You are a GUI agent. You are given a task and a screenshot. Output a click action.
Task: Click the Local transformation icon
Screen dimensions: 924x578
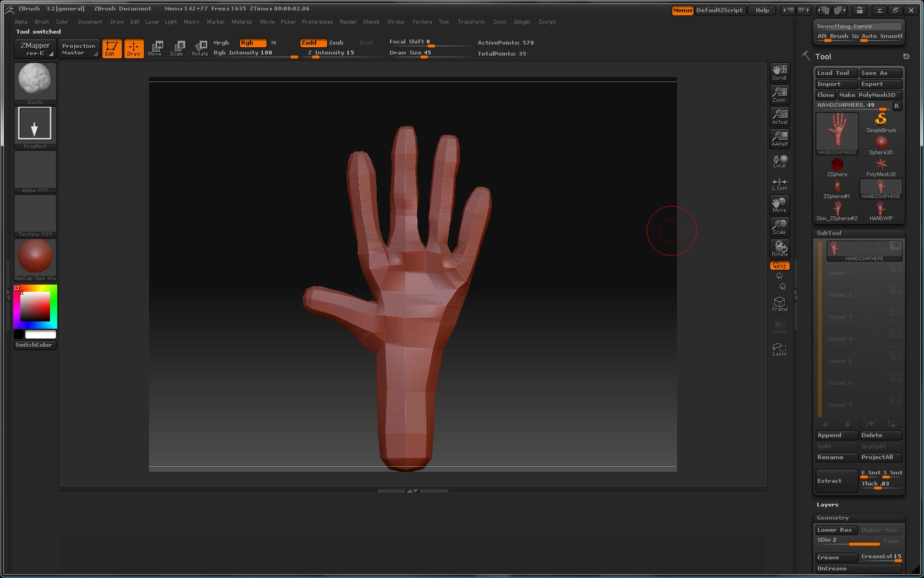(779, 161)
